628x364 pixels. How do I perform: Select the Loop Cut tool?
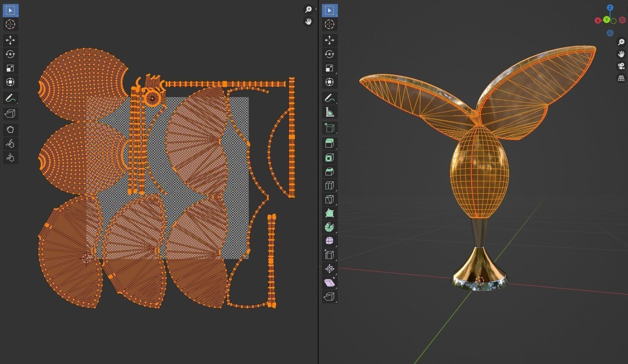(330, 185)
